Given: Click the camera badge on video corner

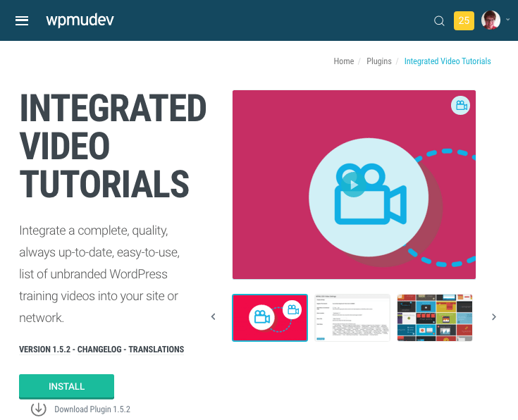Looking at the screenshot, I should 460,106.
